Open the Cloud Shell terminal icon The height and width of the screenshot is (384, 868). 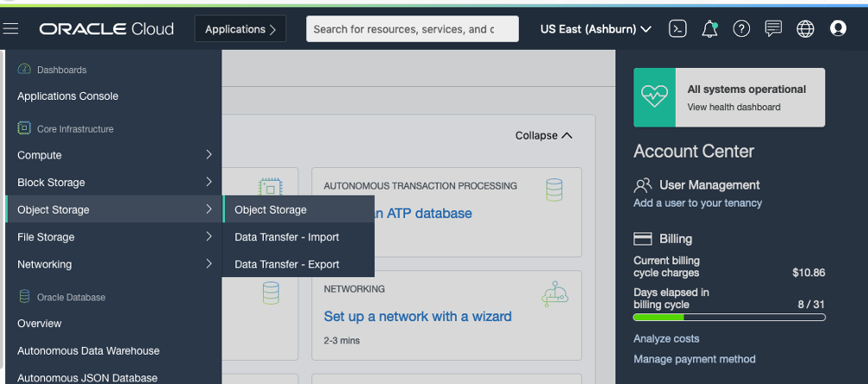[678, 29]
